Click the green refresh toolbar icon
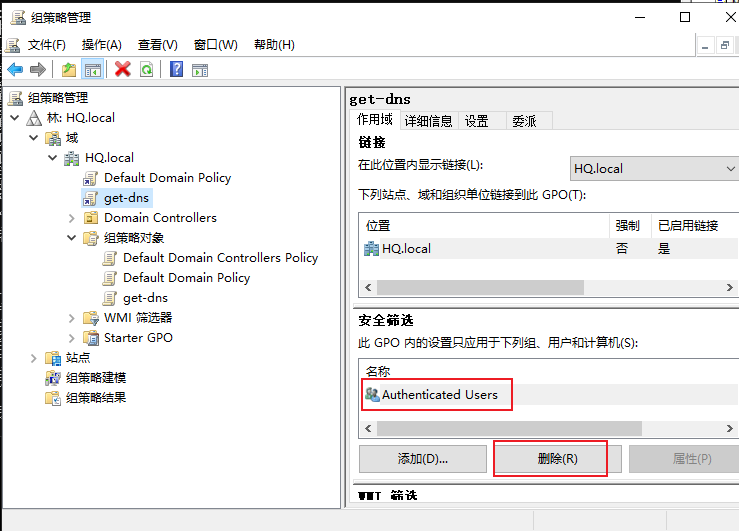 tap(147, 70)
